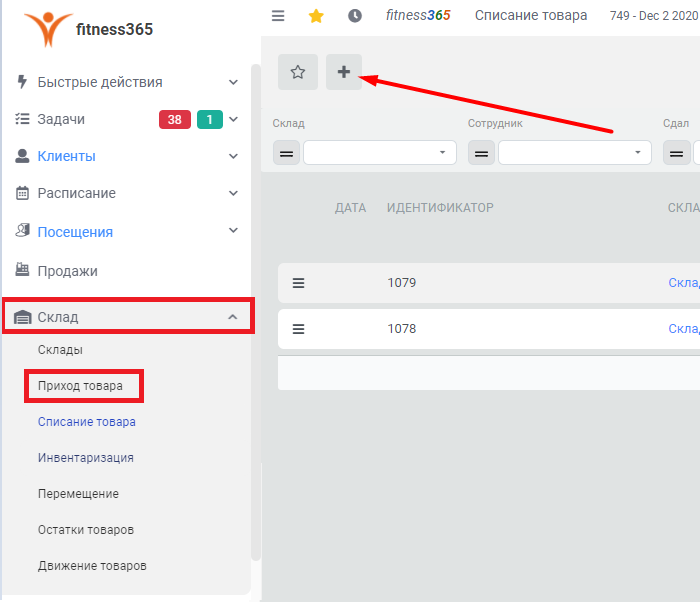This screenshot has width=700, height=602.
Task: Create new write-off with plus button
Action: pyautogui.click(x=344, y=72)
